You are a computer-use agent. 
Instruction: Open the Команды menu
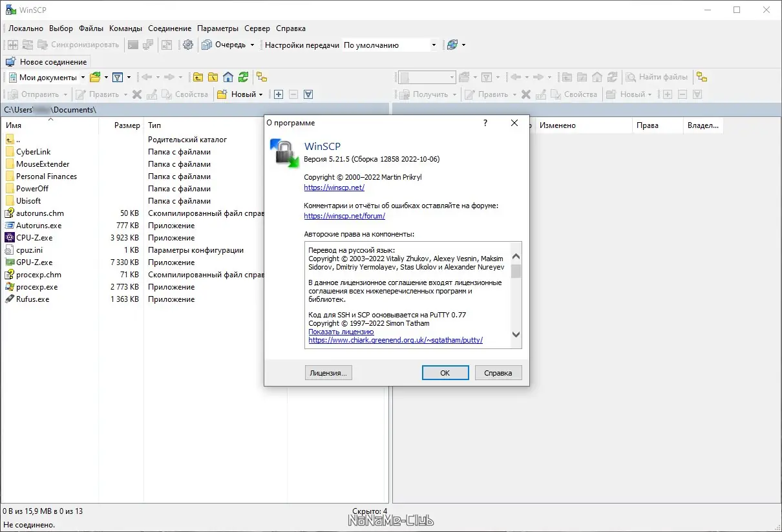pyautogui.click(x=125, y=28)
